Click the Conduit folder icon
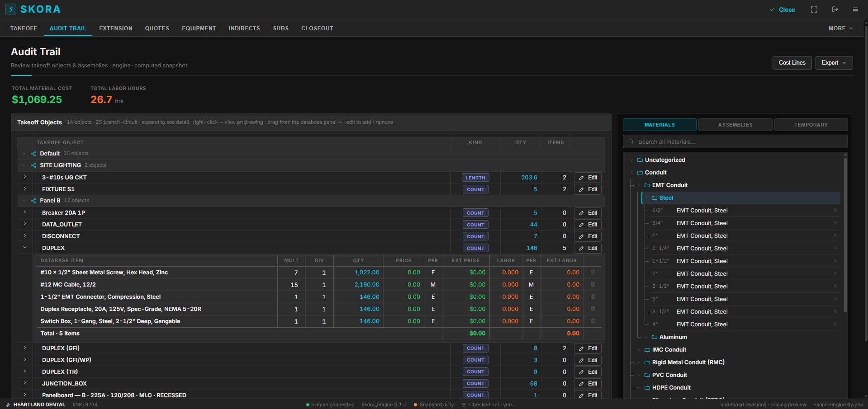This screenshot has height=409, width=868. [640, 173]
